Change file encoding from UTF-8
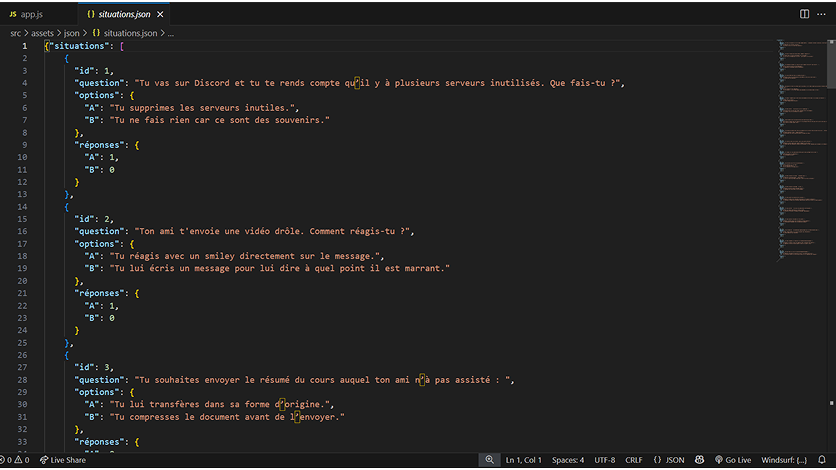 click(x=605, y=460)
